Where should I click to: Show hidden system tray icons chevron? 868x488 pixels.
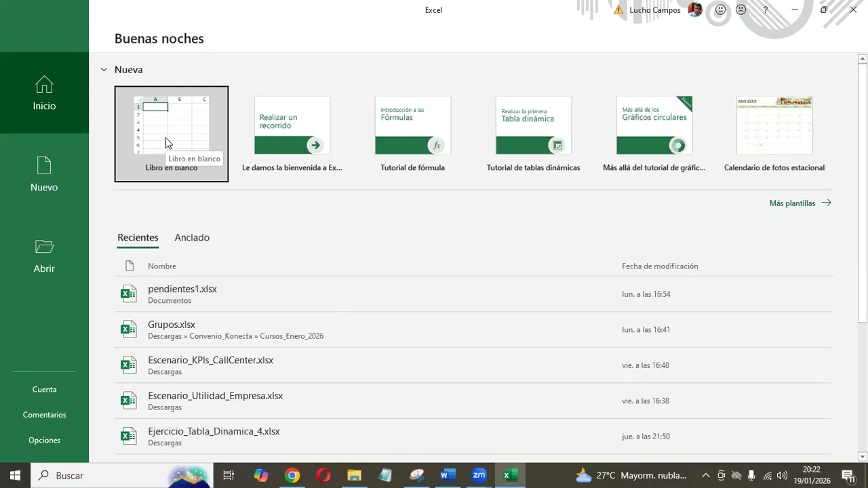pyautogui.click(x=705, y=475)
